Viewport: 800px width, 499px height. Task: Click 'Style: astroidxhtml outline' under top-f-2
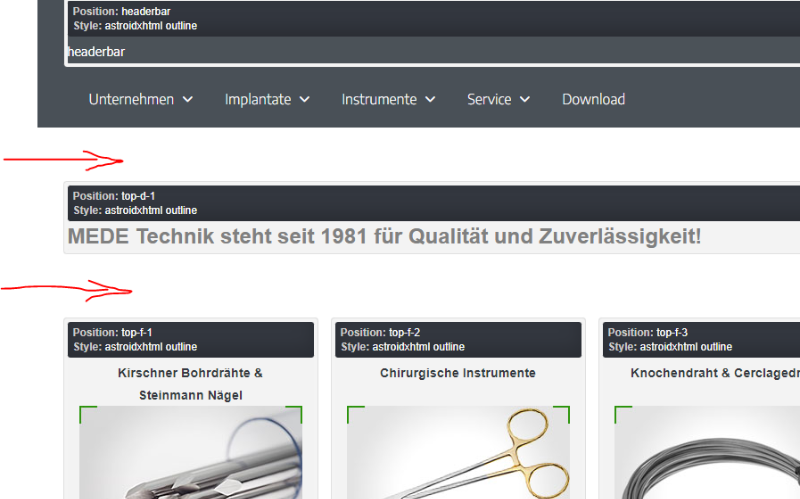(403, 347)
